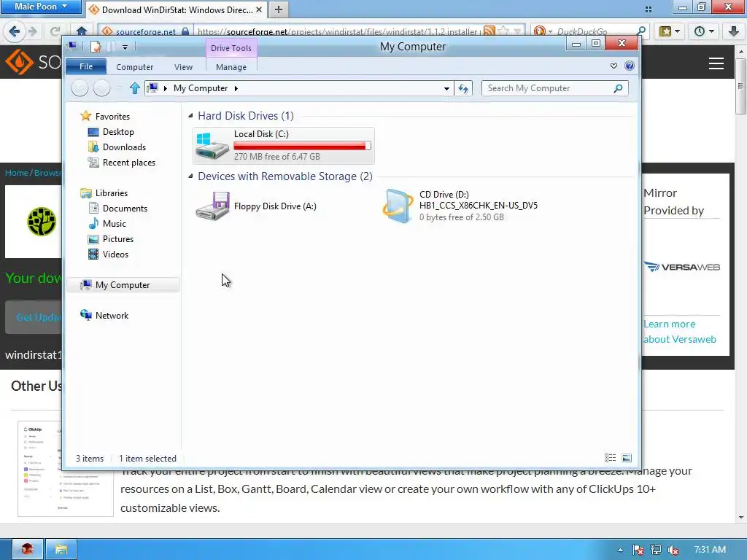Viewport: 747px width, 560px height.
Task: Open a new browser tab
Action: [x=279, y=9]
